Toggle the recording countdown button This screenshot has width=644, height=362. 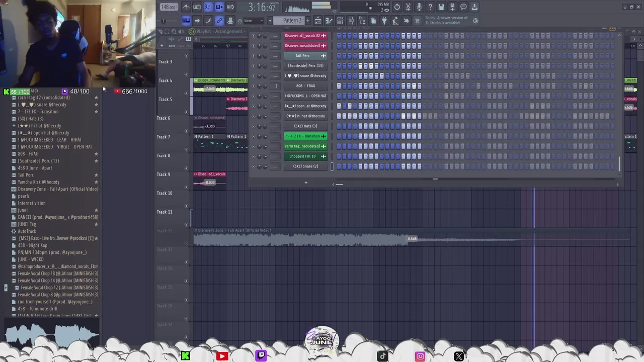coord(208,7)
